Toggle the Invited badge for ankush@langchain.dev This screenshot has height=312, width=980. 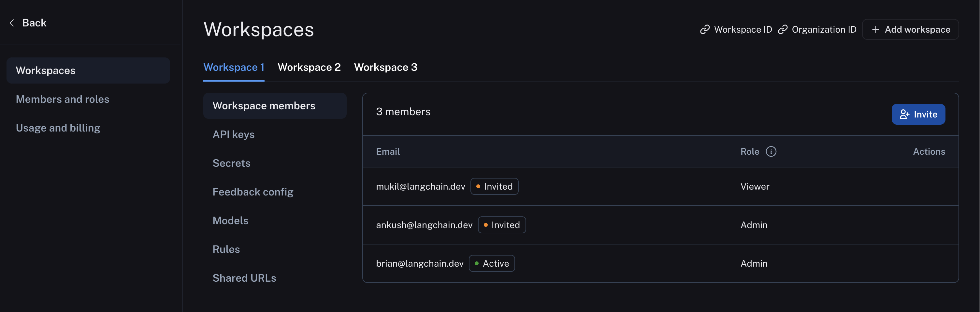[501, 225]
